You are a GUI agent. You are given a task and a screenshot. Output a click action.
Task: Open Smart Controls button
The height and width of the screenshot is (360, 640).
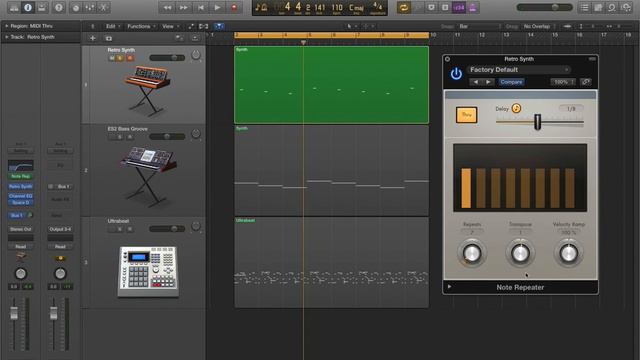tap(76, 7)
